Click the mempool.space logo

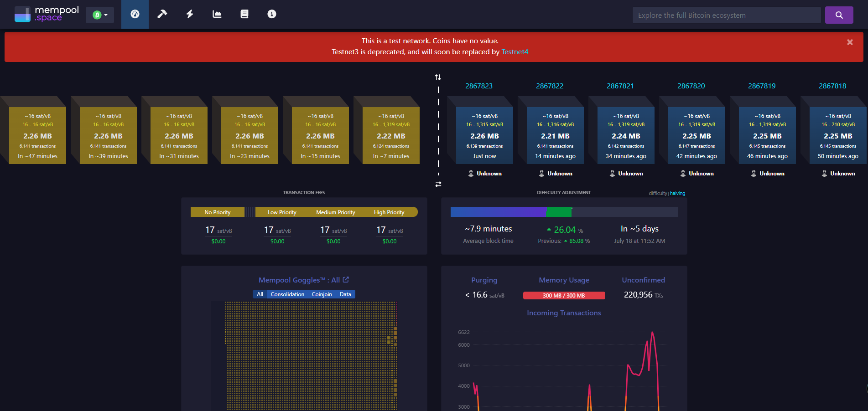point(47,14)
